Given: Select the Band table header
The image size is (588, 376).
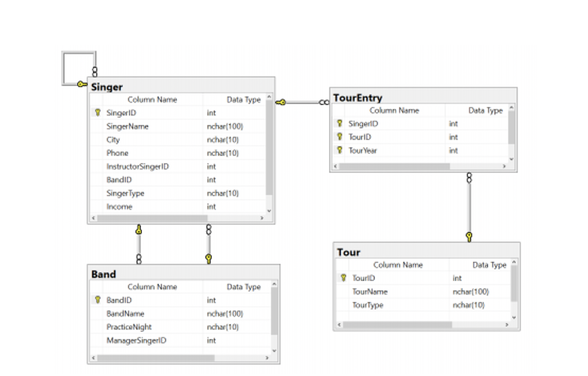Looking at the screenshot, I should click(104, 274).
